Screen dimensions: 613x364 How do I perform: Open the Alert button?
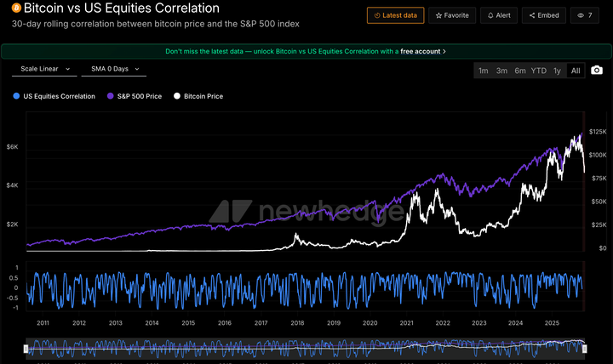pyautogui.click(x=499, y=15)
